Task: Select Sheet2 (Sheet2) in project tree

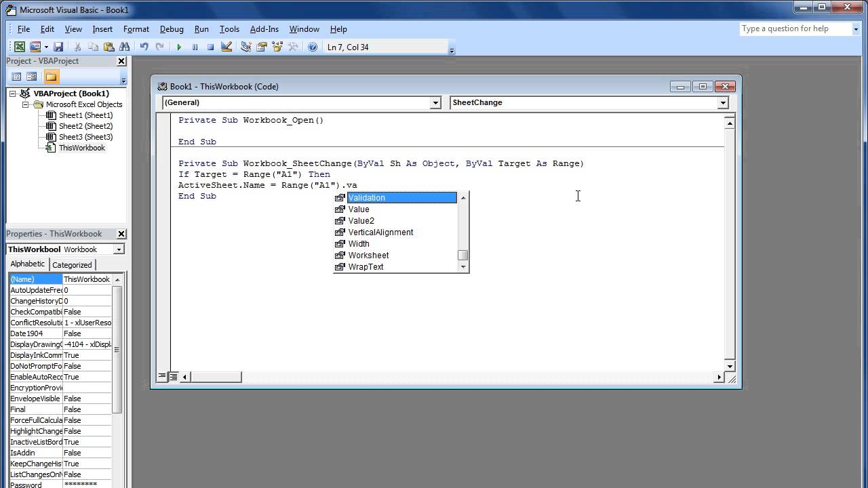Action: click(85, 126)
